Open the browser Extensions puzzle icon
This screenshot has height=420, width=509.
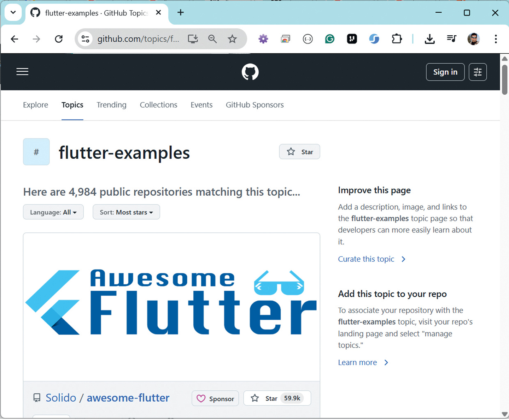(x=397, y=39)
